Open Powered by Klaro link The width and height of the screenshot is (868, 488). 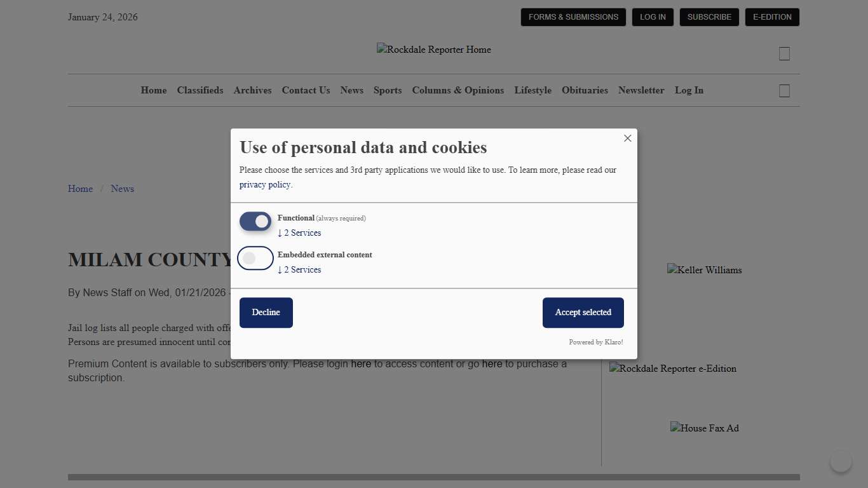point(595,342)
